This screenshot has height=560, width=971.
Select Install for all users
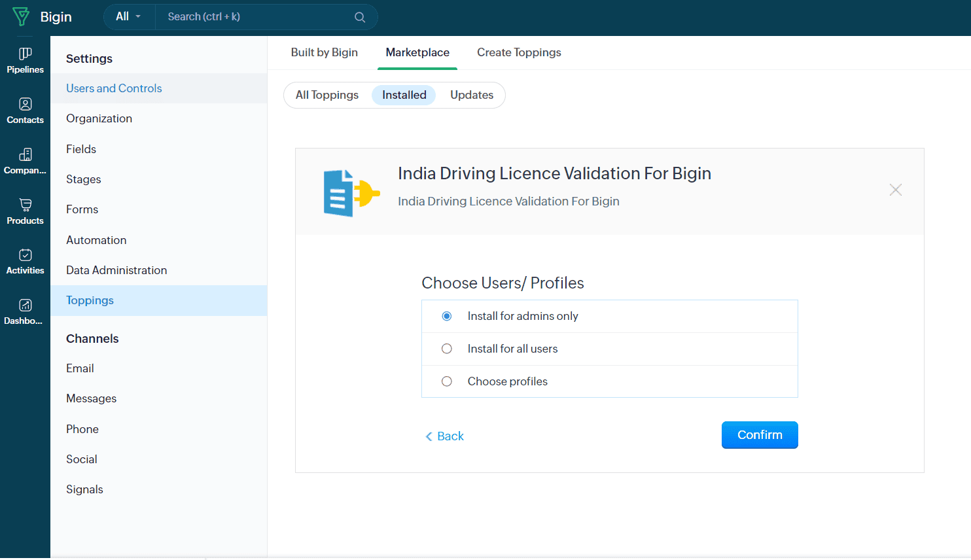point(447,349)
